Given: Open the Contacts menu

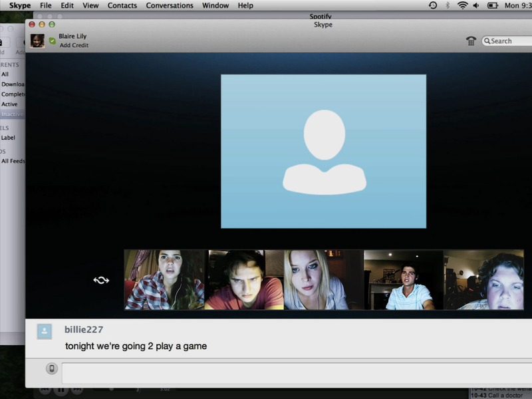Looking at the screenshot, I should [122, 5].
